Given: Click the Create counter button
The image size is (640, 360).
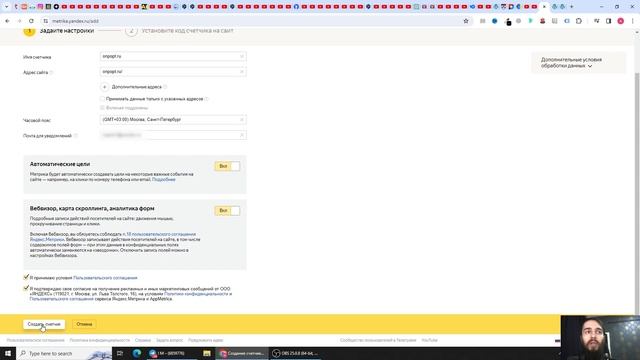Looking at the screenshot, I should point(44,324).
